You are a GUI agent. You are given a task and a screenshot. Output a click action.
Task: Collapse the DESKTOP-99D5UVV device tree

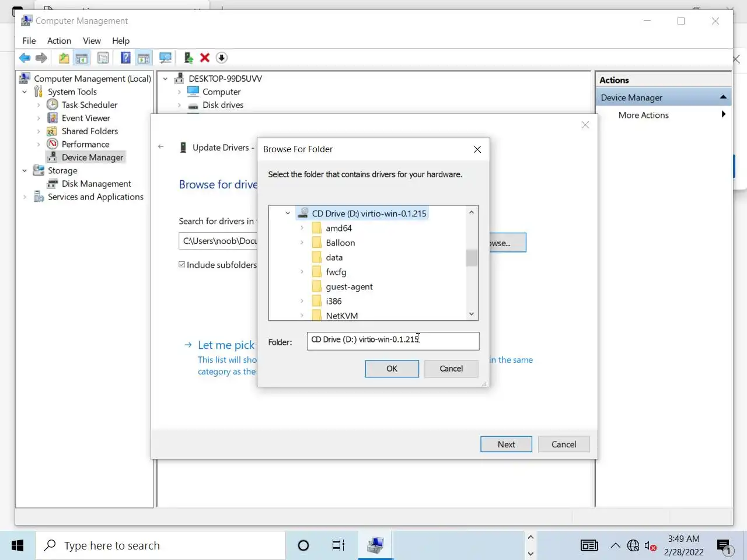click(166, 79)
